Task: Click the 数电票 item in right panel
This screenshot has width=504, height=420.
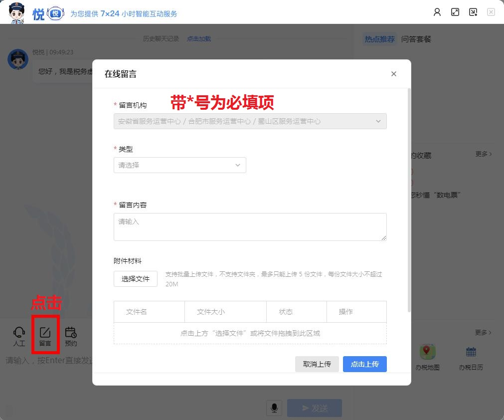Action: coord(436,195)
